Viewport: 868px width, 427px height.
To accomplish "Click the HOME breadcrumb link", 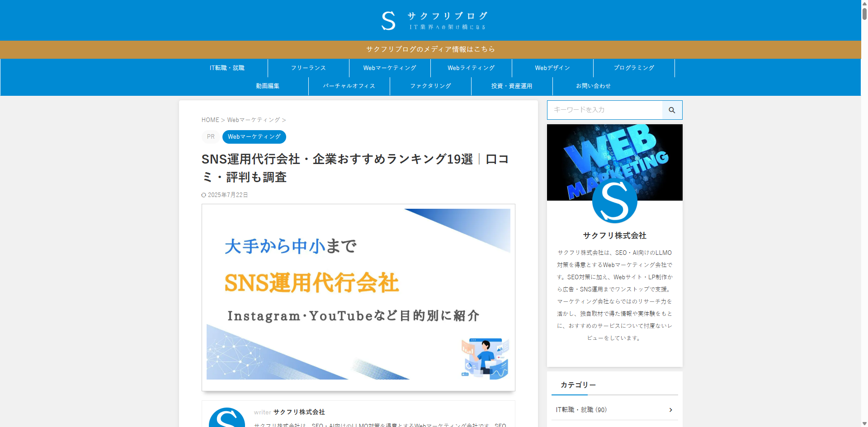I will [210, 120].
